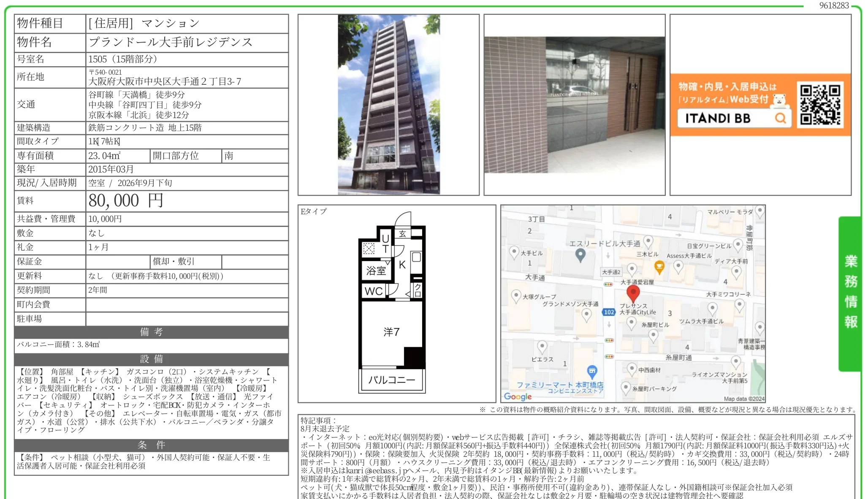Click the red property location pin on map
868x499 pixels.
point(632,294)
